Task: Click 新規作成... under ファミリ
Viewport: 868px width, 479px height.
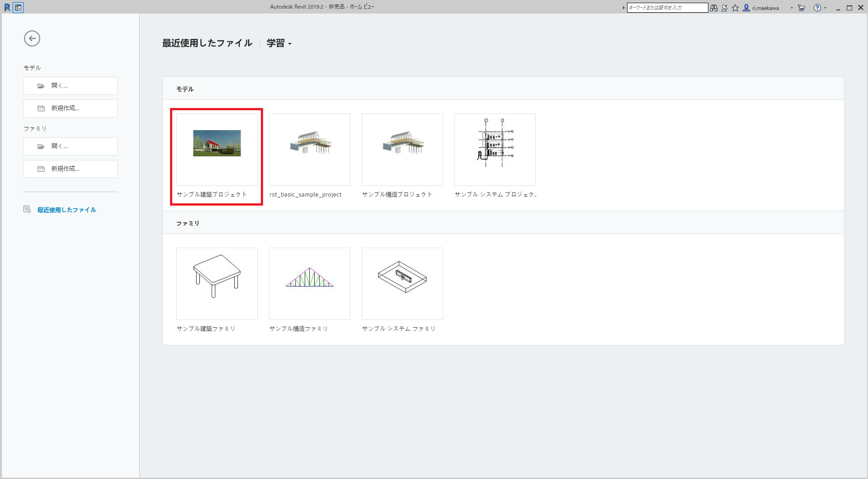Action: [70, 169]
